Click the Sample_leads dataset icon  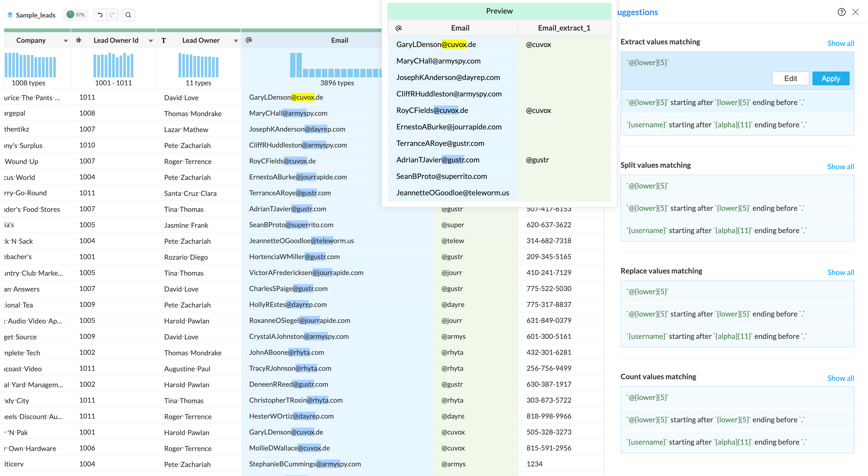coord(10,15)
